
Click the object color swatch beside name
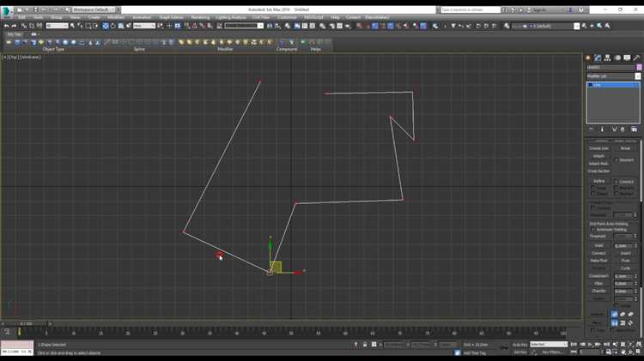point(639,67)
